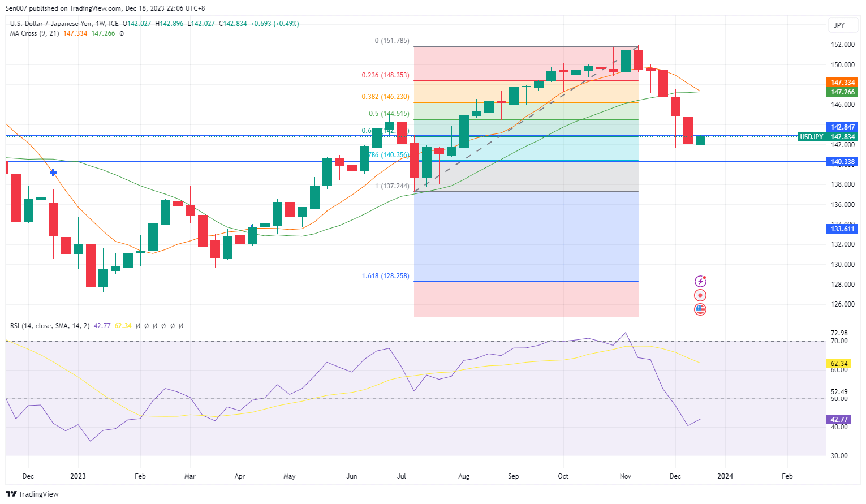Click the purple 42.77 RSI value label
The height and width of the screenshot is (504, 866).
click(839, 420)
